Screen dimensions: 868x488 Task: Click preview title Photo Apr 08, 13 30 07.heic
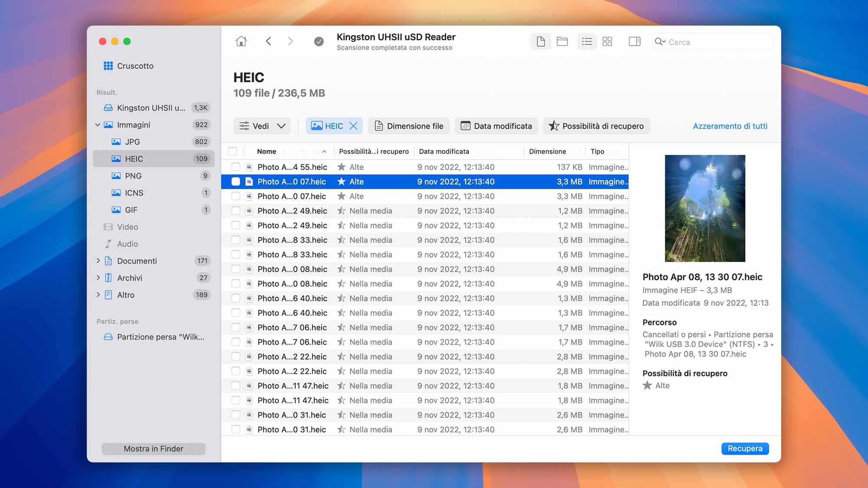(x=702, y=277)
